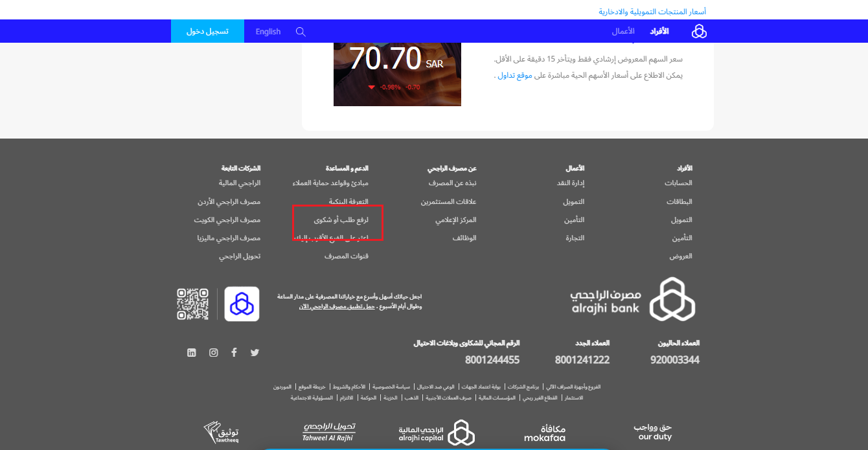The height and width of the screenshot is (450, 868).
Task: Open الحوكمة footer link
Action: pos(369,398)
